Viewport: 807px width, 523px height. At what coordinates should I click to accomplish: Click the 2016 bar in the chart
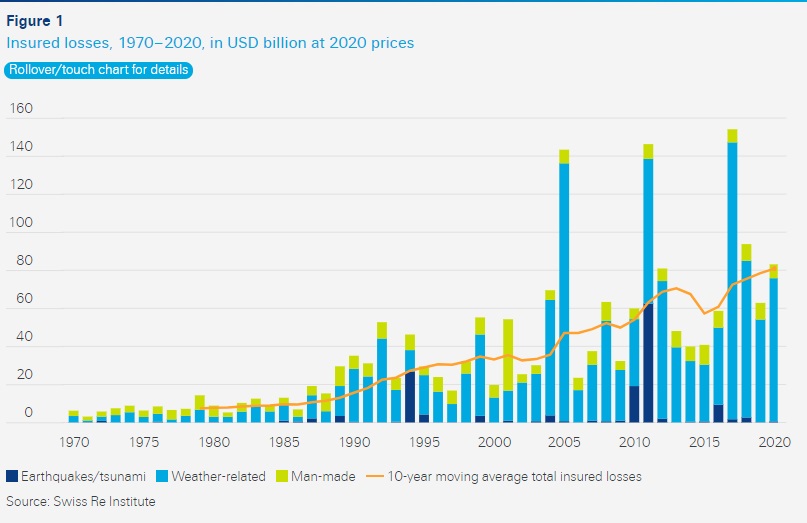pos(718,367)
